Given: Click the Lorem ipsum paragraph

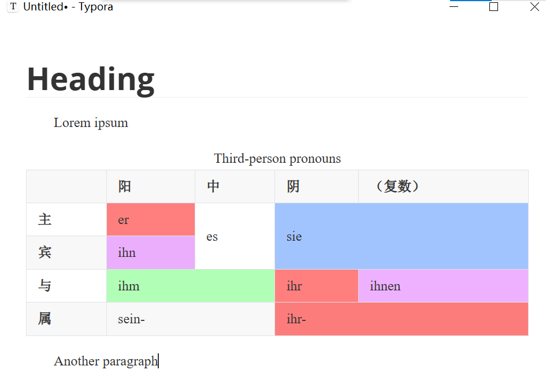Looking at the screenshot, I should 91,123.
